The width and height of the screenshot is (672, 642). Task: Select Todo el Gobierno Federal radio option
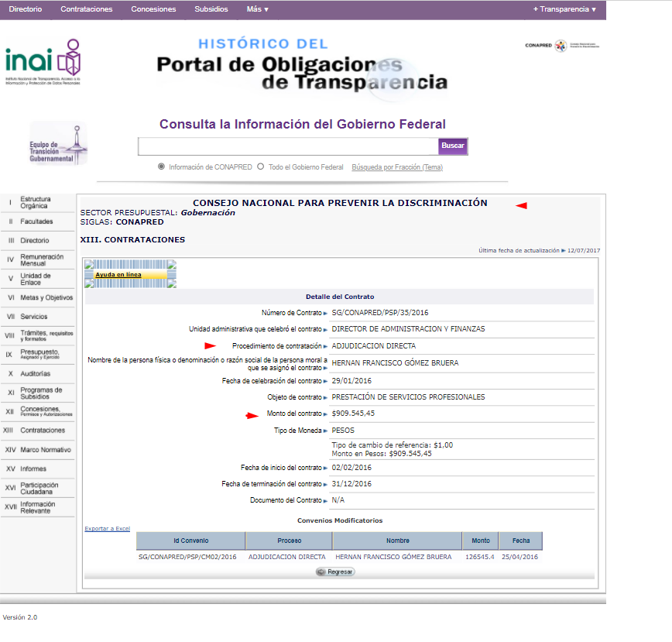click(x=261, y=167)
